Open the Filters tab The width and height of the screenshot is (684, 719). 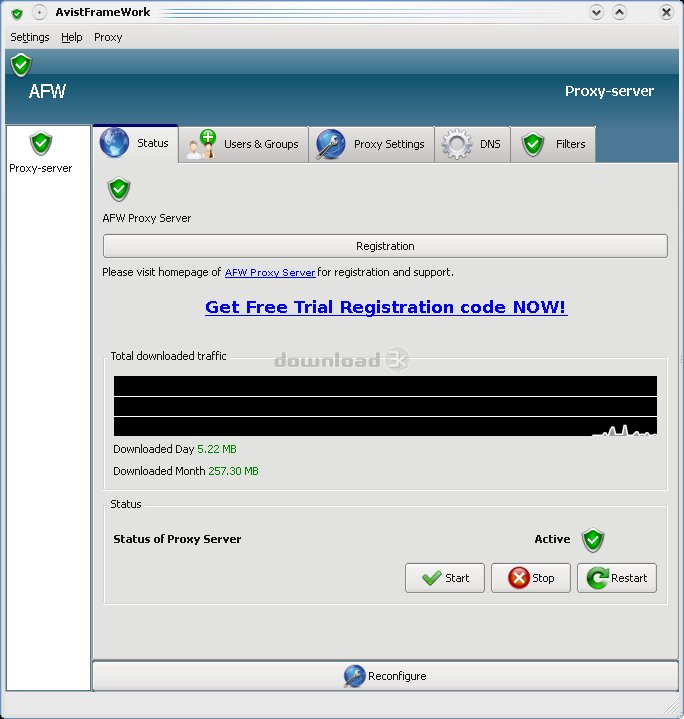coord(553,144)
